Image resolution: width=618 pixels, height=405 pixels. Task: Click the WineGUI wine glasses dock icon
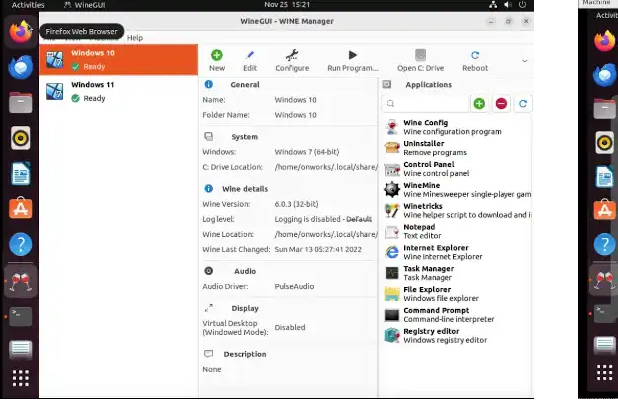pyautogui.click(x=20, y=281)
